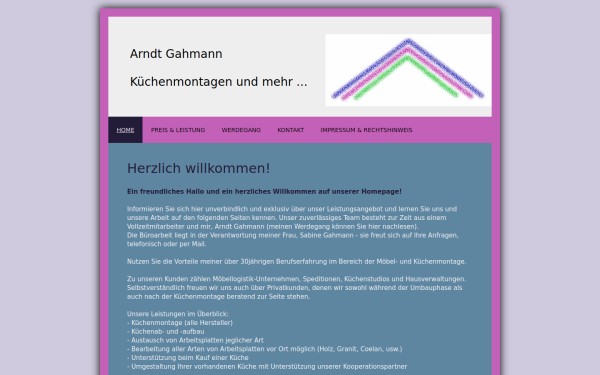Click 'Küchenmontagen und mehr ...' subtitle
Image resolution: width=600 pixels, height=375 pixels.
click(218, 82)
